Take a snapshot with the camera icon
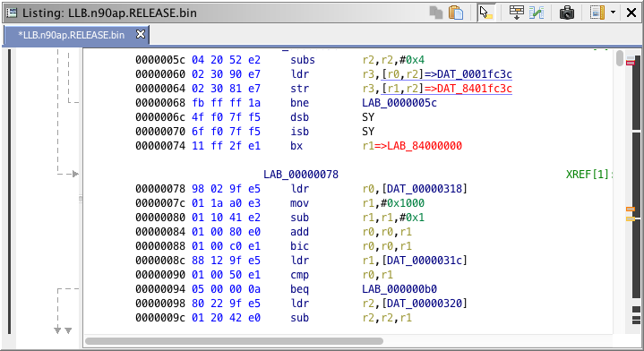Viewport: 644px width, 351px height. (567, 13)
